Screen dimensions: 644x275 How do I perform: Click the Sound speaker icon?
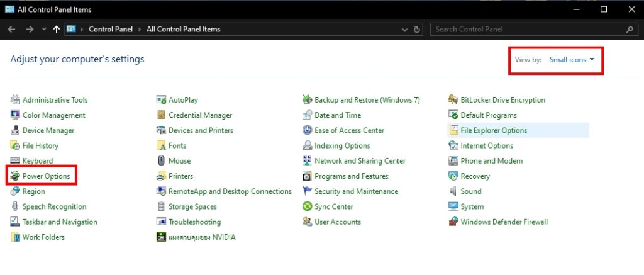[453, 191]
